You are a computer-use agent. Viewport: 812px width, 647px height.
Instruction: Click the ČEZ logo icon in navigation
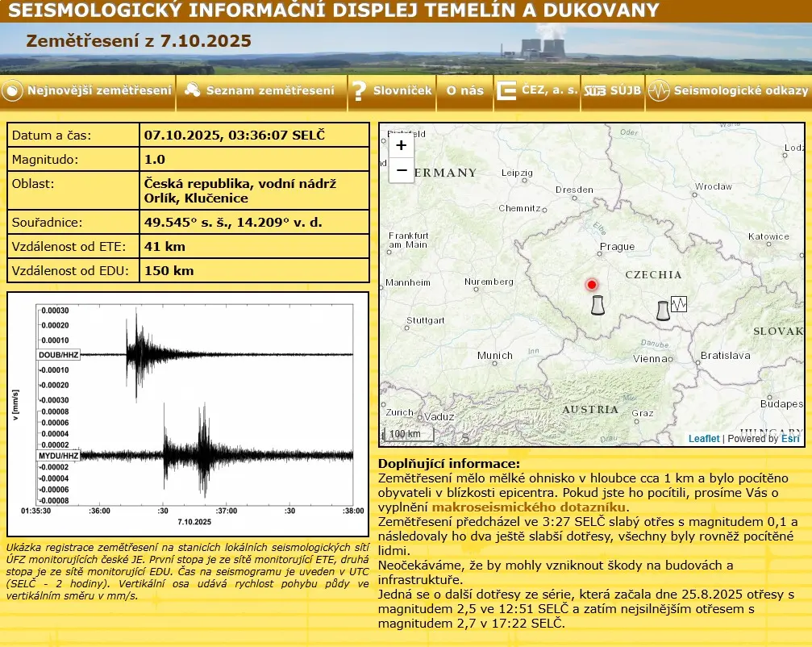[506, 91]
